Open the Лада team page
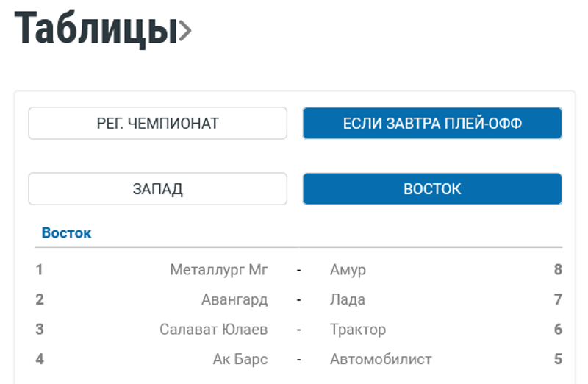 coord(348,300)
